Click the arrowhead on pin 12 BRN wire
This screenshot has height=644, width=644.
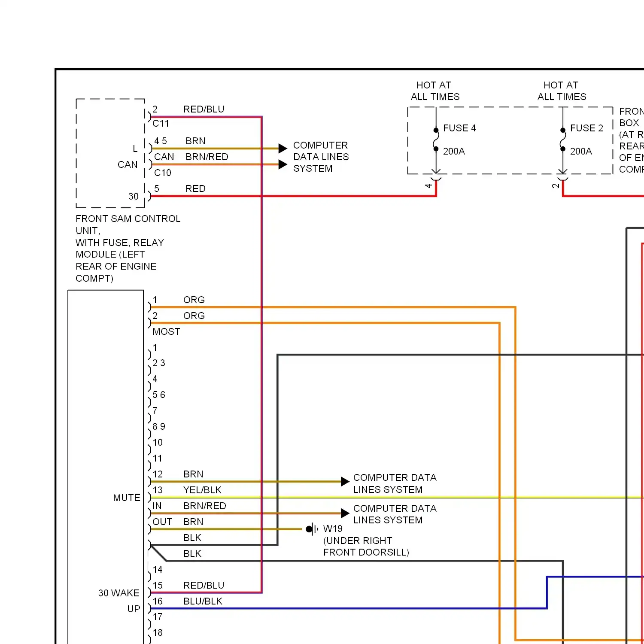(x=345, y=481)
